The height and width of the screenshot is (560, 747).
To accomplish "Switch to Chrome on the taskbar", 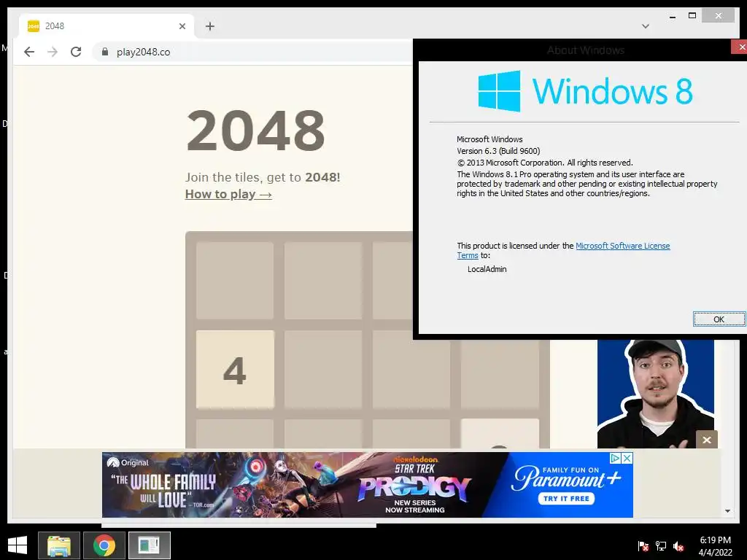I will [104, 545].
